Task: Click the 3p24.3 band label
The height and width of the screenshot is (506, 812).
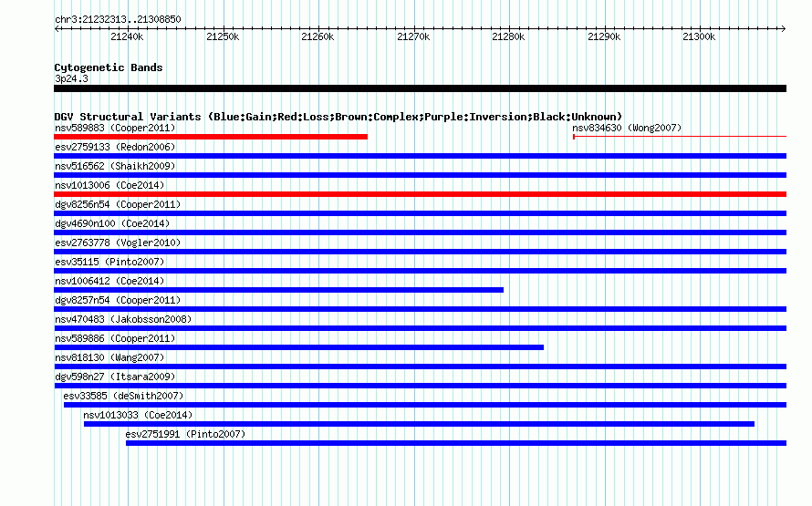Action: (71, 78)
